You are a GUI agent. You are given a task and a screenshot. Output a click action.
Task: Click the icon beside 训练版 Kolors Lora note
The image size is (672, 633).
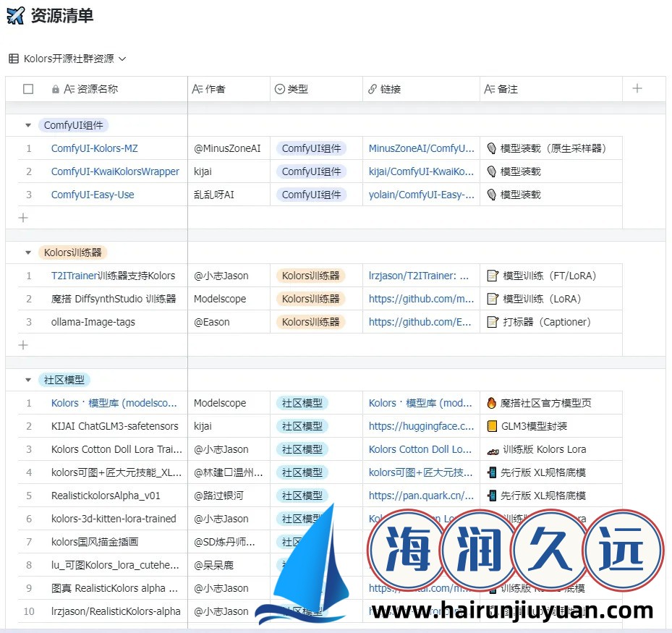click(493, 451)
